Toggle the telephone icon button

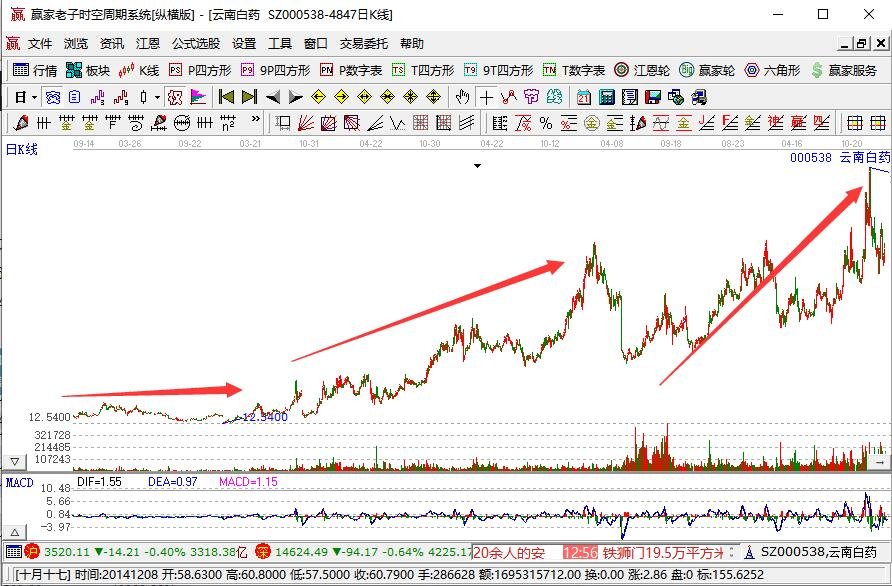[x=53, y=97]
